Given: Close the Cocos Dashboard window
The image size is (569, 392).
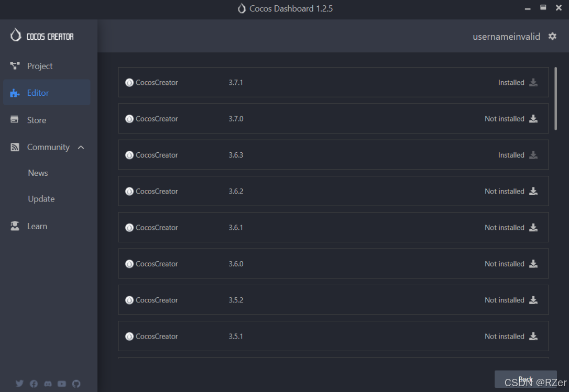Looking at the screenshot, I should (x=559, y=8).
